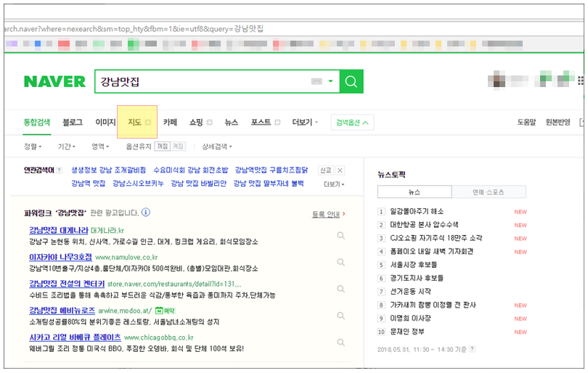The image size is (588, 373).
Task: Switch to the 블로그 tab
Action: pos(73,122)
